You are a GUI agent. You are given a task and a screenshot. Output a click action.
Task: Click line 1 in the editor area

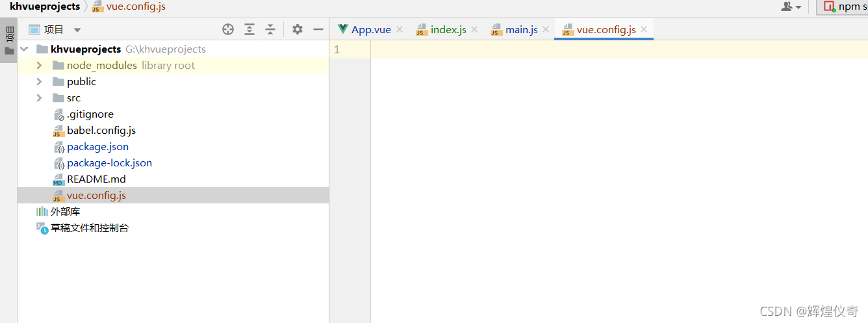point(619,49)
